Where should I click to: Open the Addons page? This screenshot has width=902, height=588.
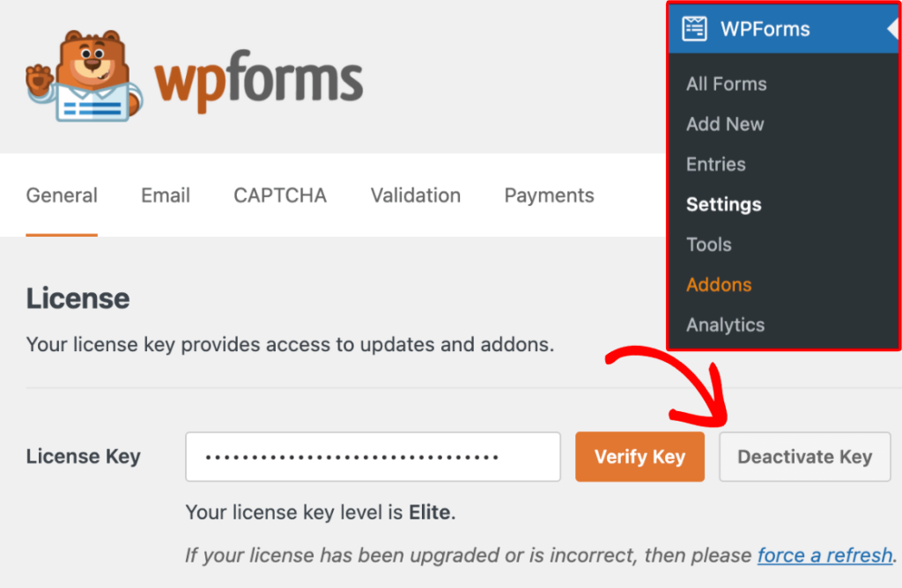[x=719, y=284]
